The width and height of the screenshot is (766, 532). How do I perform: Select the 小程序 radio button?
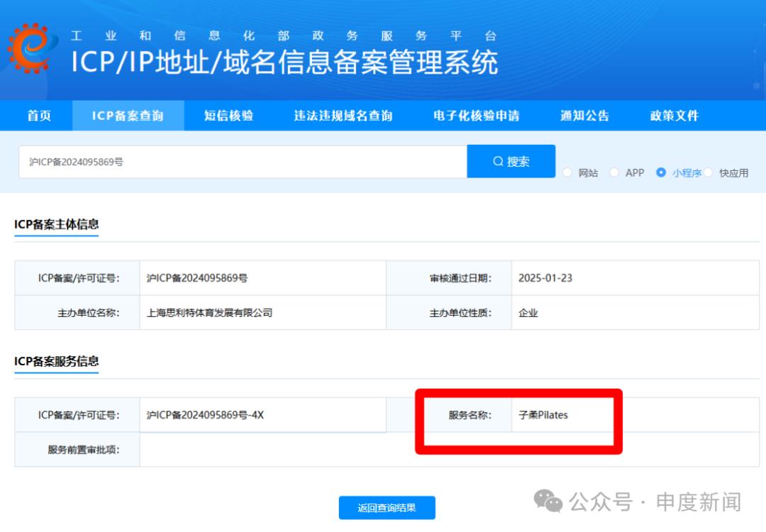coord(661,172)
